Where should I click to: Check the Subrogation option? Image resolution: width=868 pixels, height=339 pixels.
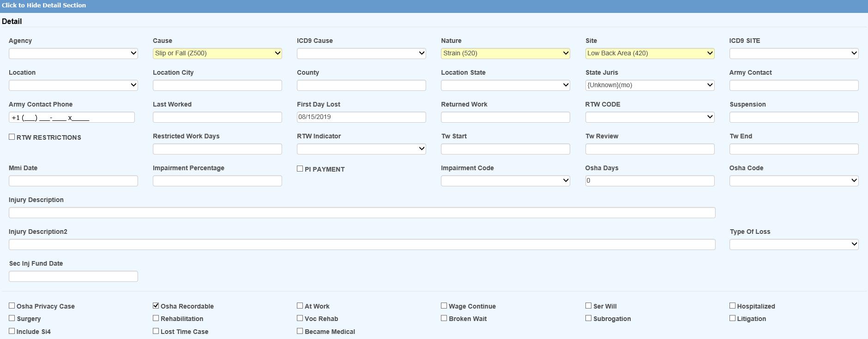point(588,318)
